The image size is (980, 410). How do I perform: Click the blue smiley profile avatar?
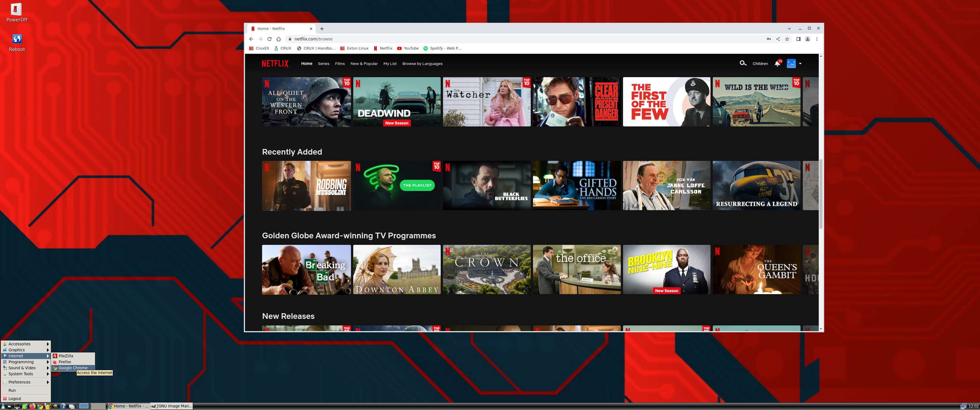point(791,63)
